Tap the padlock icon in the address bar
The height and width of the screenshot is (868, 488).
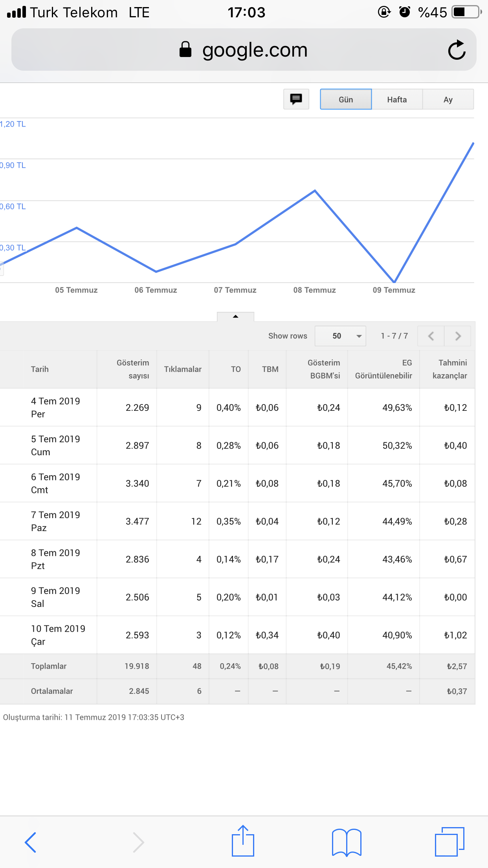click(x=185, y=50)
